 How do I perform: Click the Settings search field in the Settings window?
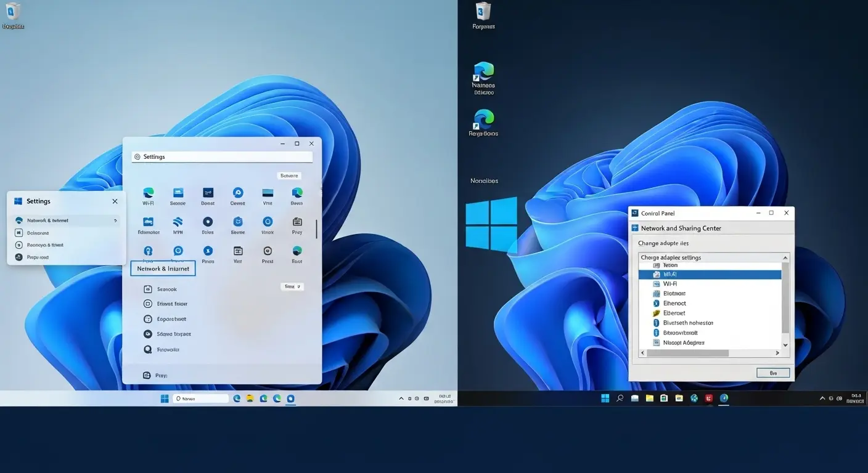(222, 157)
